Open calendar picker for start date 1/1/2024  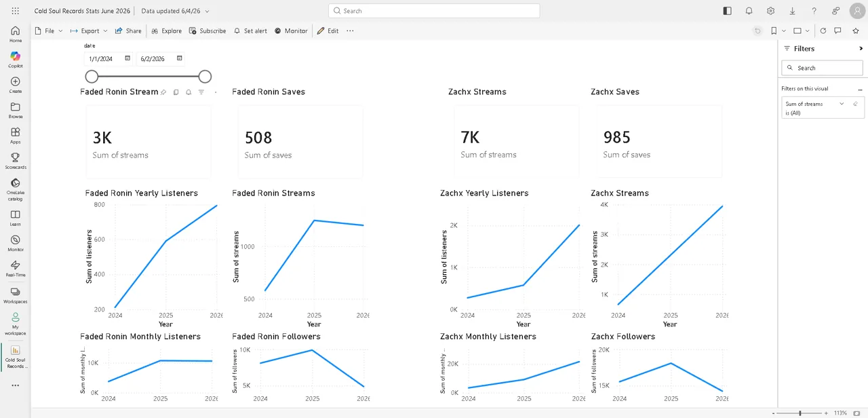coord(127,58)
